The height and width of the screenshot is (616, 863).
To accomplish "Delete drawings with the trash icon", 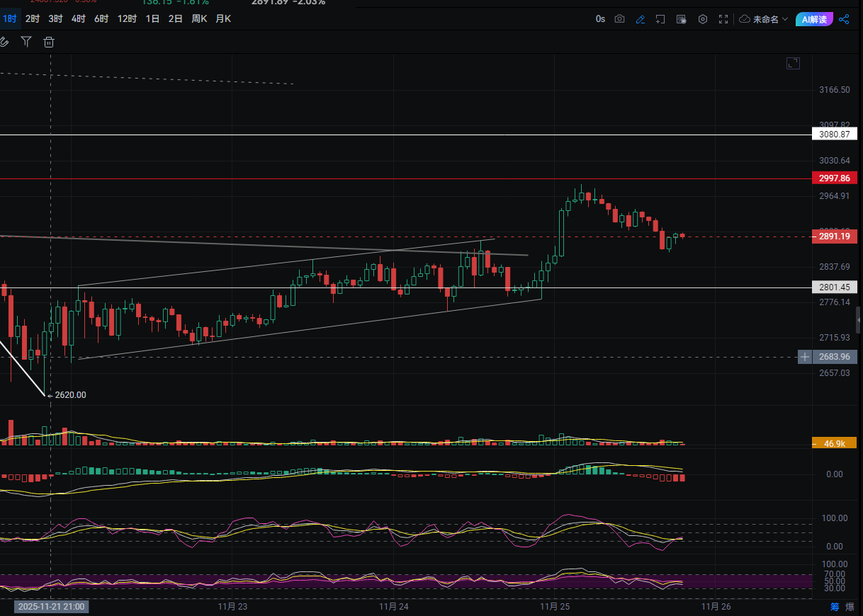I will pyautogui.click(x=49, y=42).
